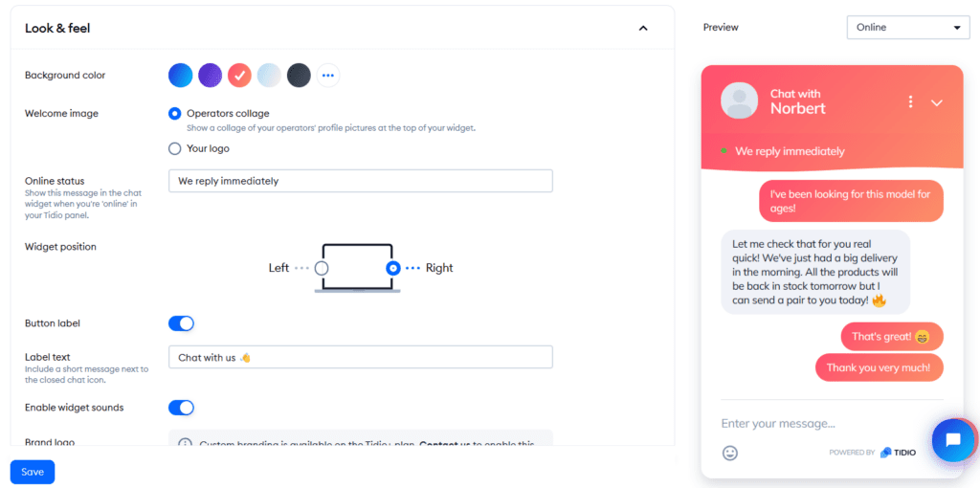Choose the purple background color swatch
Viewport: 980px width, 488px height.
[x=211, y=75]
